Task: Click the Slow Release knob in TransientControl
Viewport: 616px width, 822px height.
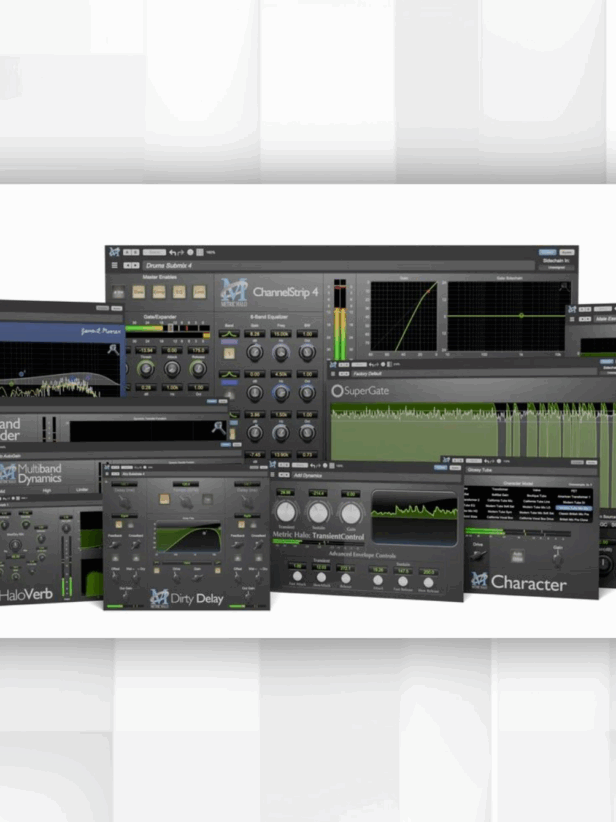Action: (x=428, y=582)
